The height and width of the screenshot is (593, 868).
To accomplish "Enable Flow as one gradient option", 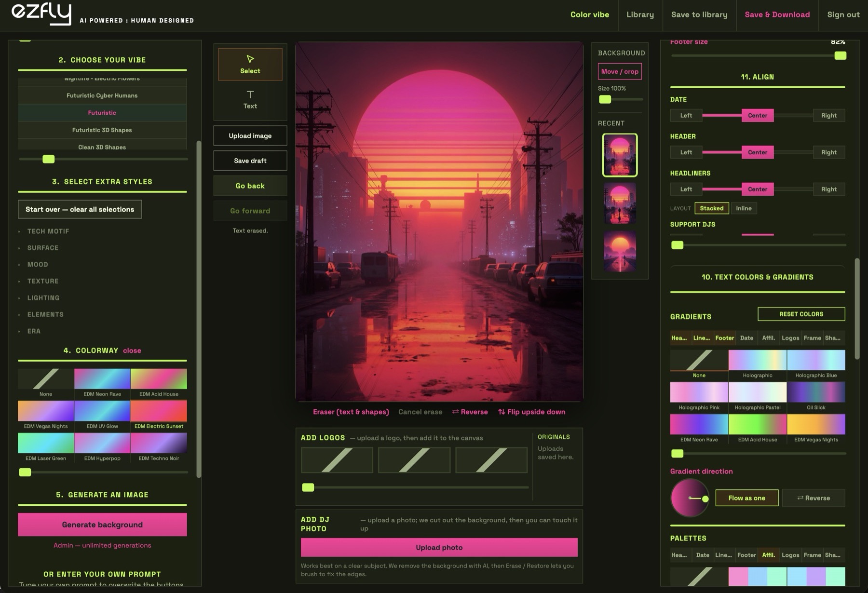I will tap(746, 498).
